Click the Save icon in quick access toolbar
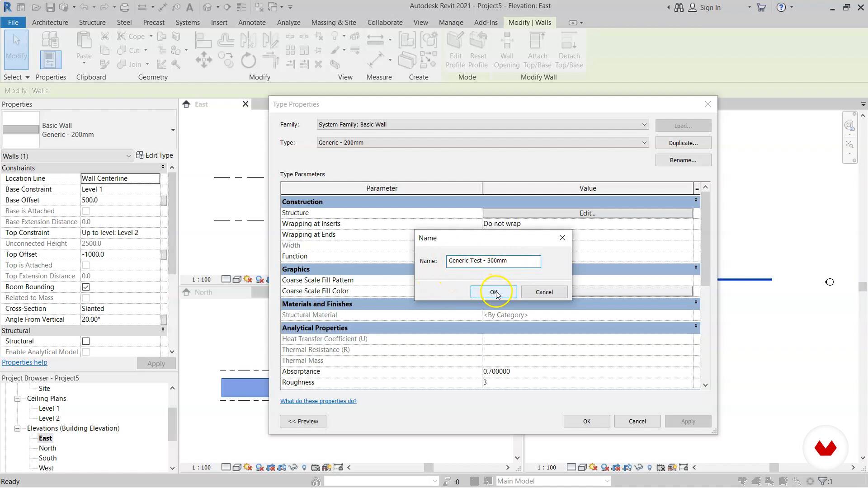868x488 pixels. [50, 7]
